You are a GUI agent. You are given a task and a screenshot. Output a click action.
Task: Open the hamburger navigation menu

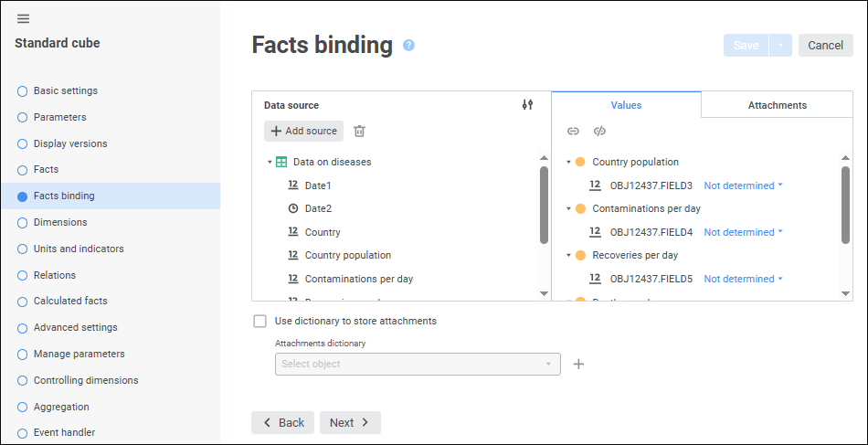pos(23,19)
